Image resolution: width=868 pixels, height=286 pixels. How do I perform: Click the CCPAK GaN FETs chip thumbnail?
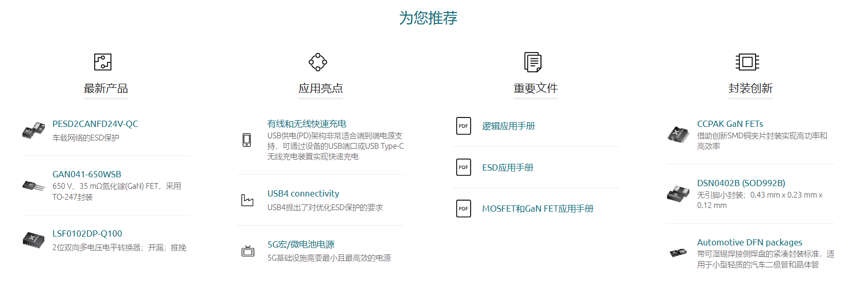(x=678, y=134)
